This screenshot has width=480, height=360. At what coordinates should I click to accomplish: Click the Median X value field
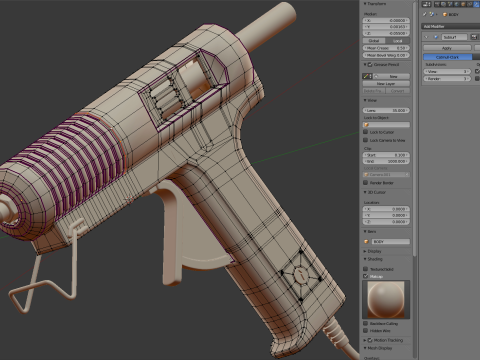[x=386, y=20]
